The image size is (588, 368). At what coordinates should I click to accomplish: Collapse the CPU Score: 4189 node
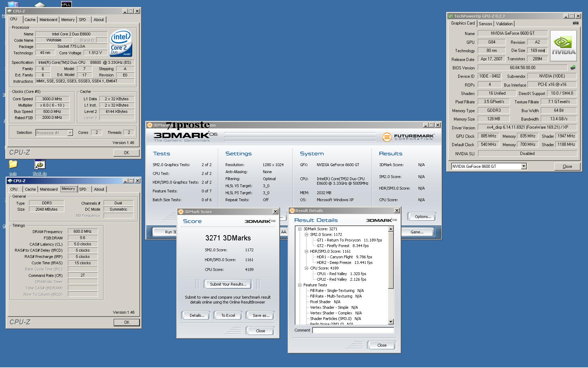pyautogui.click(x=306, y=268)
